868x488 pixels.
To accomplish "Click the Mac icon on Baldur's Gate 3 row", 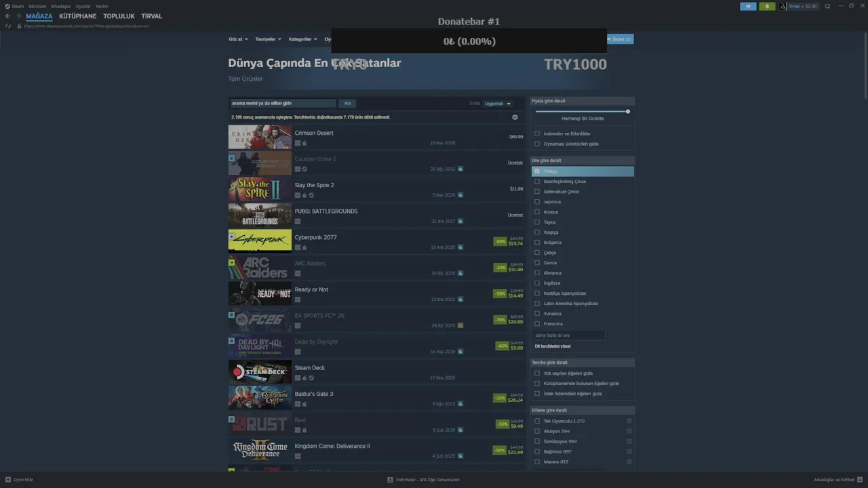I will click(x=304, y=404).
